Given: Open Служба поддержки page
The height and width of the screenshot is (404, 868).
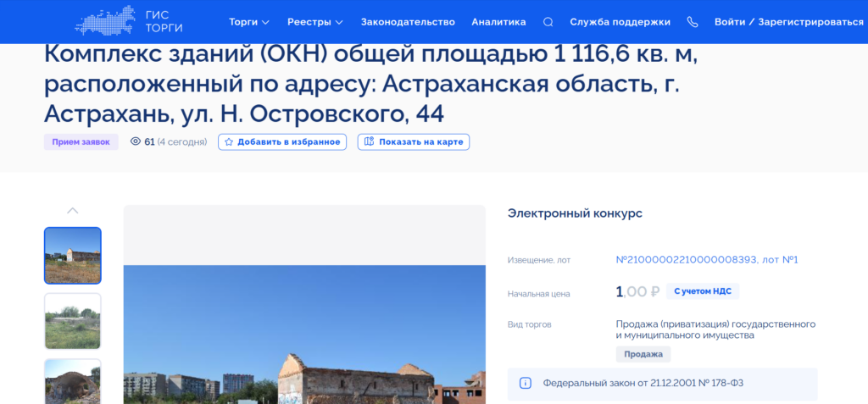Looking at the screenshot, I should coord(620,22).
